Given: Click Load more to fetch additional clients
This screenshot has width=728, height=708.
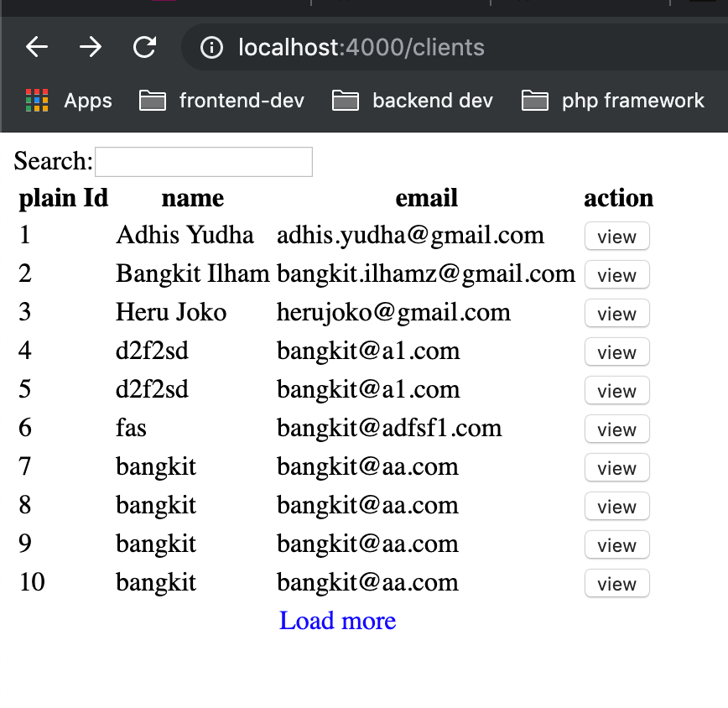Looking at the screenshot, I should (337, 621).
